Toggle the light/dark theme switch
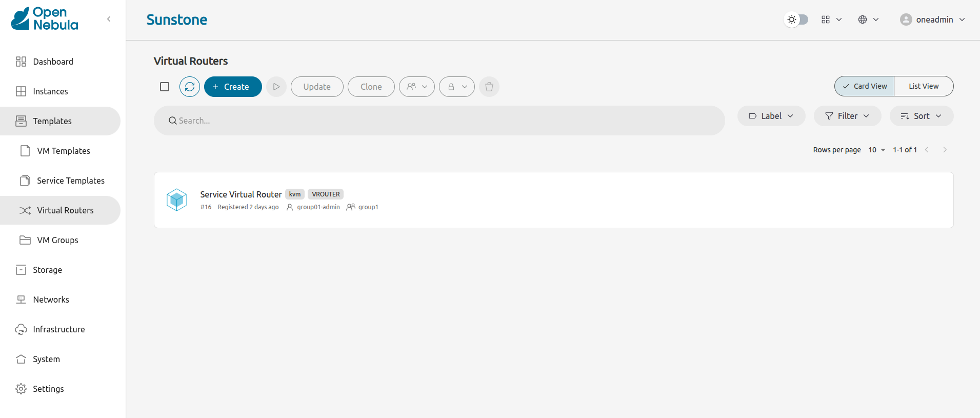Screen dimensions: 980x418 [796, 19]
